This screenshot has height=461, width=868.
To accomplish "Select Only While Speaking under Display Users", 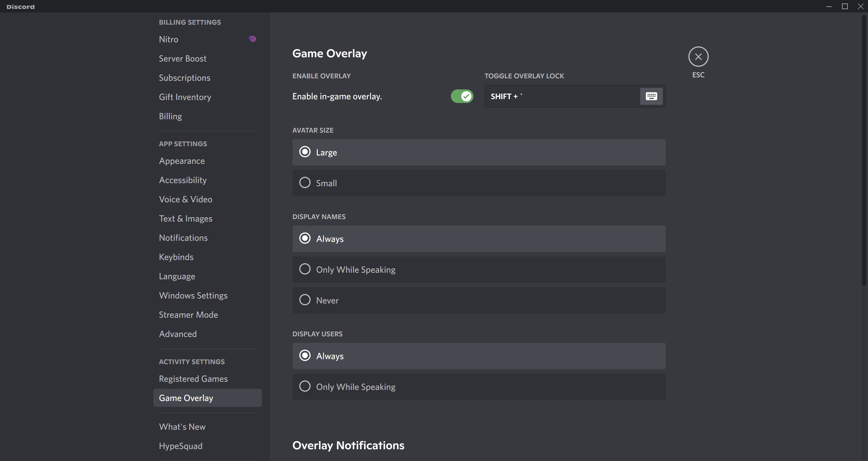I will [305, 387].
